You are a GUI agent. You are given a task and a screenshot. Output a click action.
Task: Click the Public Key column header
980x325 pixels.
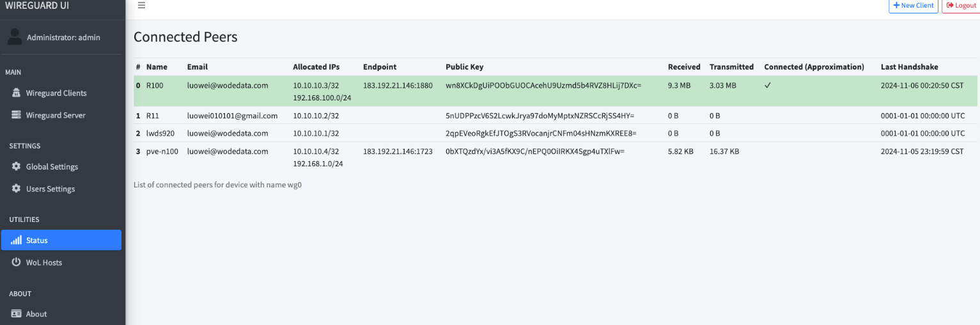(x=464, y=67)
